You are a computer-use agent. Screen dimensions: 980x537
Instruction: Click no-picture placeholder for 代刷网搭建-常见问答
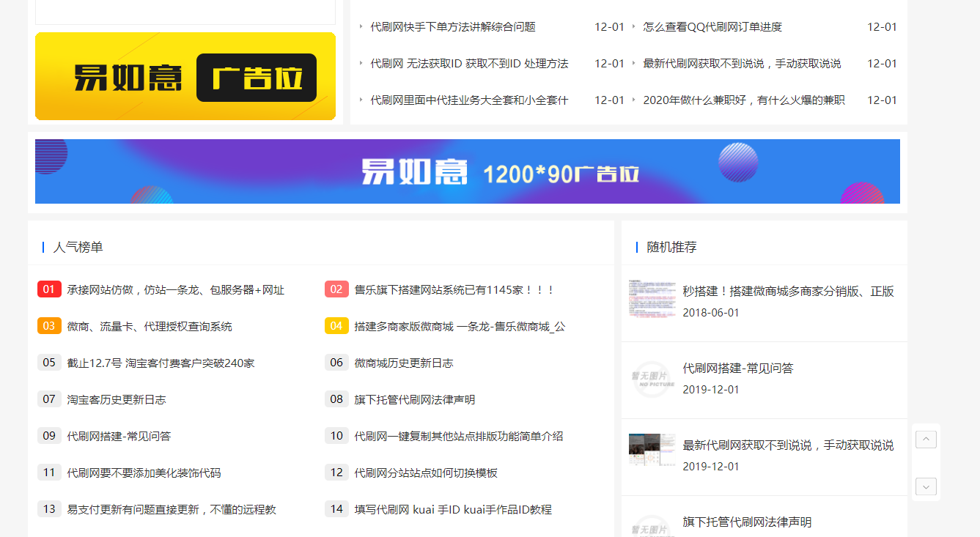tap(652, 379)
